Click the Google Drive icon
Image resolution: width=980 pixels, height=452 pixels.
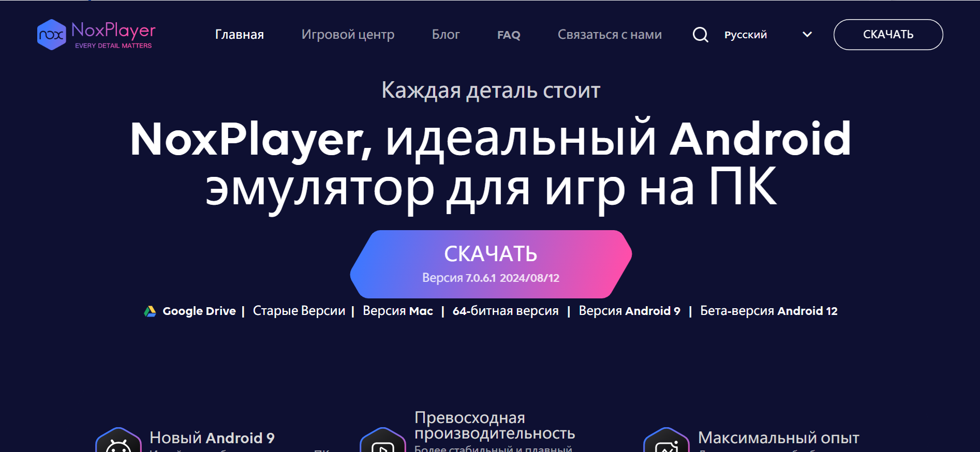[x=150, y=311]
